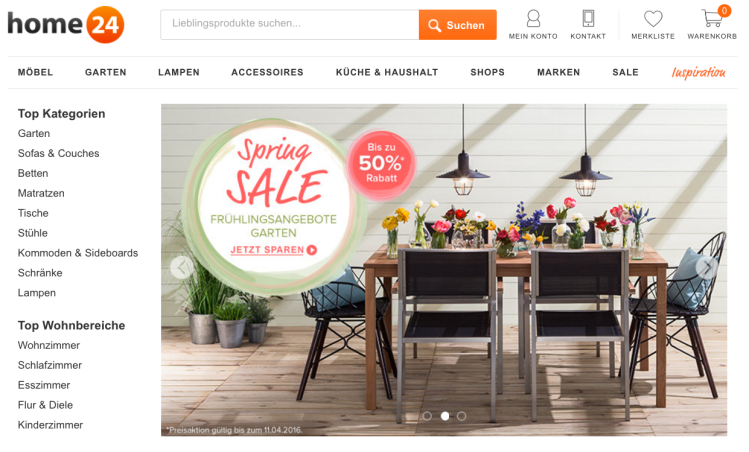Select the active middle carousel dot
Viewport: 749px width, 452px height.
point(445,416)
